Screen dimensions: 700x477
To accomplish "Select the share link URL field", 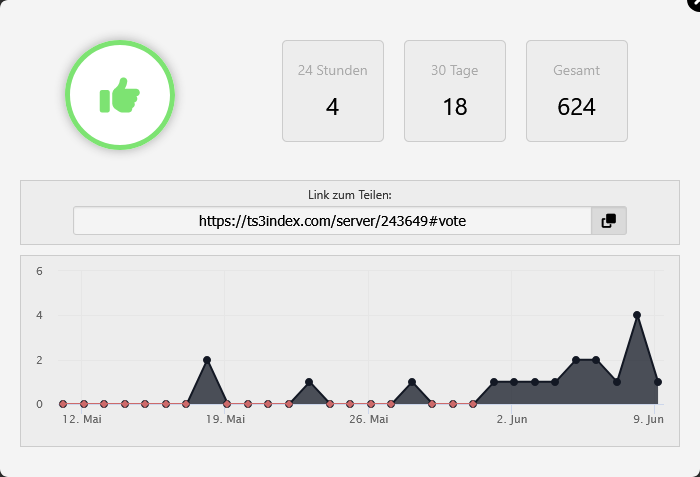I will click(333, 221).
